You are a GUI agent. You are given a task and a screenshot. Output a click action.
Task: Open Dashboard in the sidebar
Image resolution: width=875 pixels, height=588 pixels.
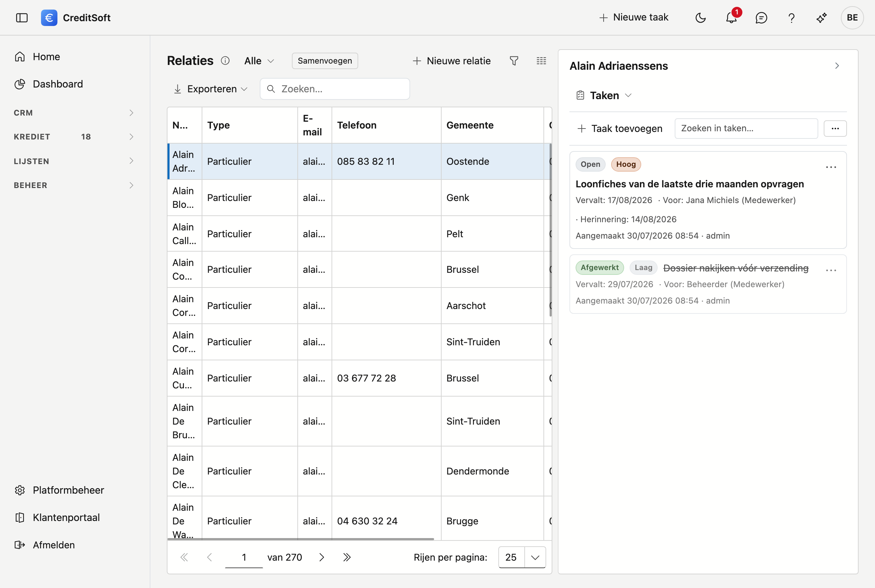tap(58, 84)
